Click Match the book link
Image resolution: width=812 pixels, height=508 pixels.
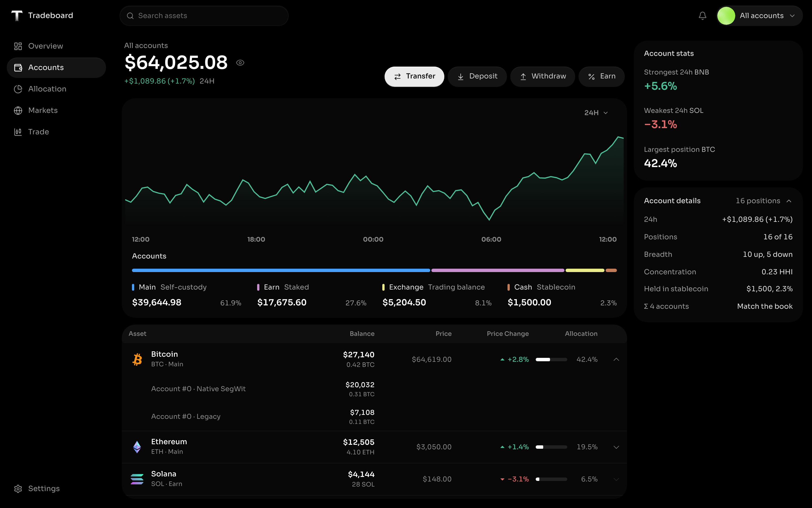point(765,306)
